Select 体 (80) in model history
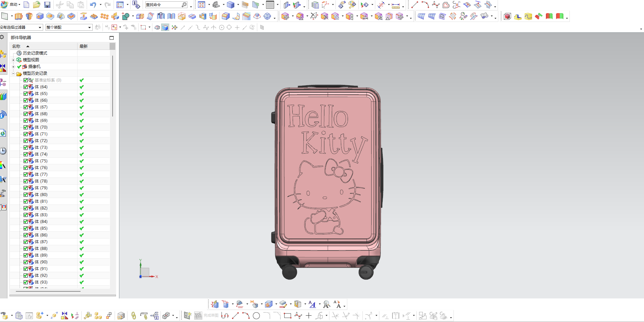This screenshot has height=322, width=644. pos(41,195)
